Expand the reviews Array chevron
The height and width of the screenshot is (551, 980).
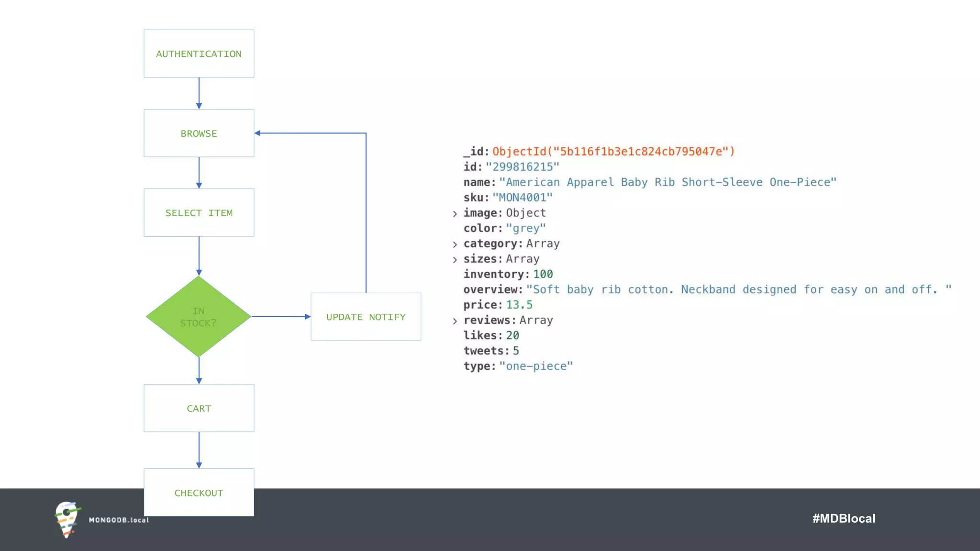pyautogui.click(x=455, y=321)
